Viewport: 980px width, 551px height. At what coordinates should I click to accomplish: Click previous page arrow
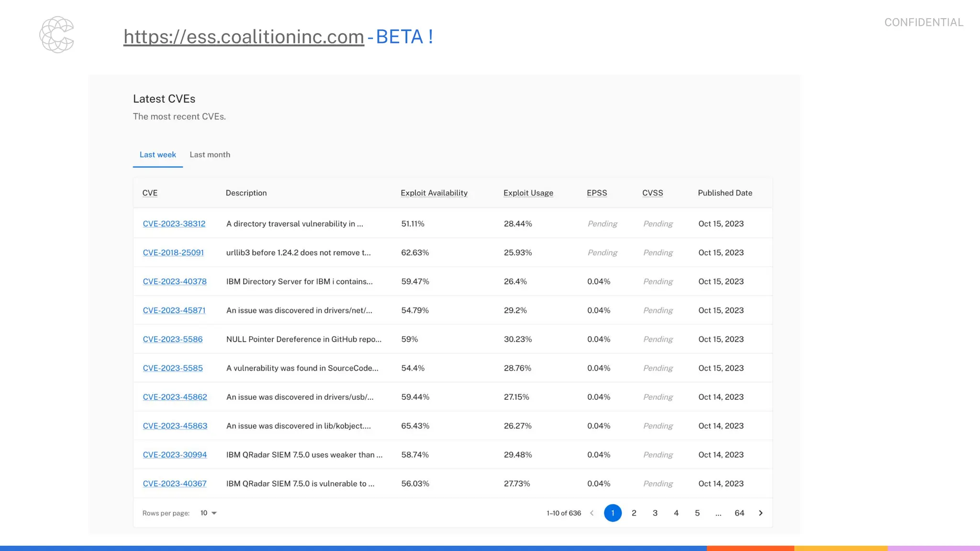pyautogui.click(x=592, y=513)
